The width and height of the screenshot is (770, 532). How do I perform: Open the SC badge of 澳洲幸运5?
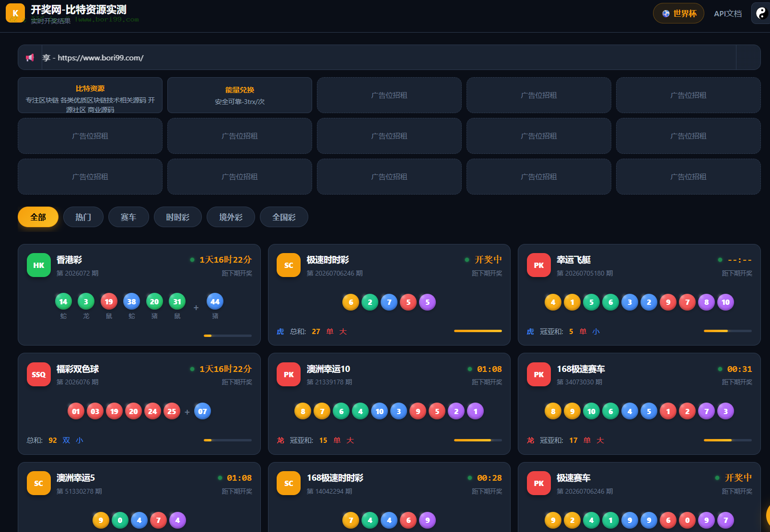tap(39, 483)
